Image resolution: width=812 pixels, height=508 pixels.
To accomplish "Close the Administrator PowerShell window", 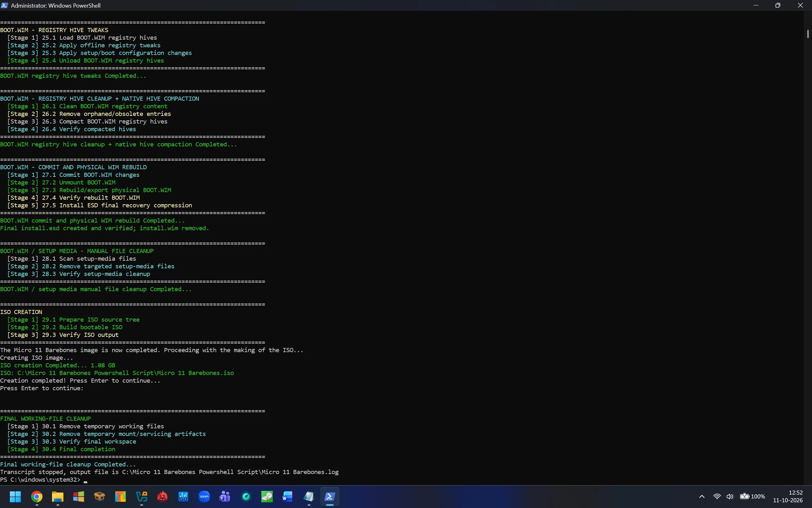I will [800, 5].
